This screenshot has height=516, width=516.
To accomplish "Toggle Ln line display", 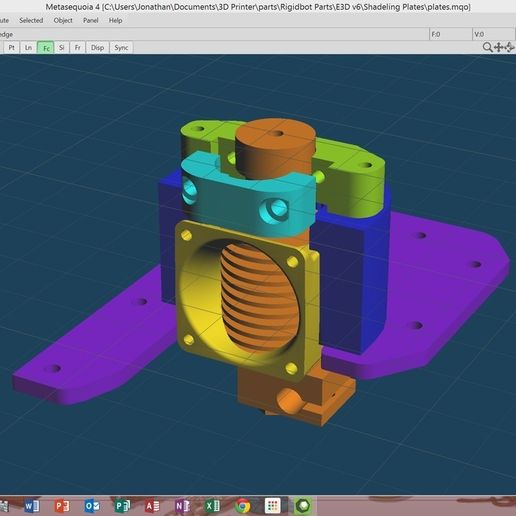I will pyautogui.click(x=28, y=48).
